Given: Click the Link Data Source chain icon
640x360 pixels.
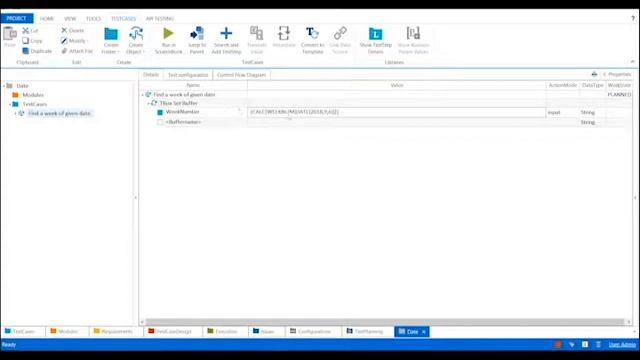Looking at the screenshot, I should click(340, 33).
